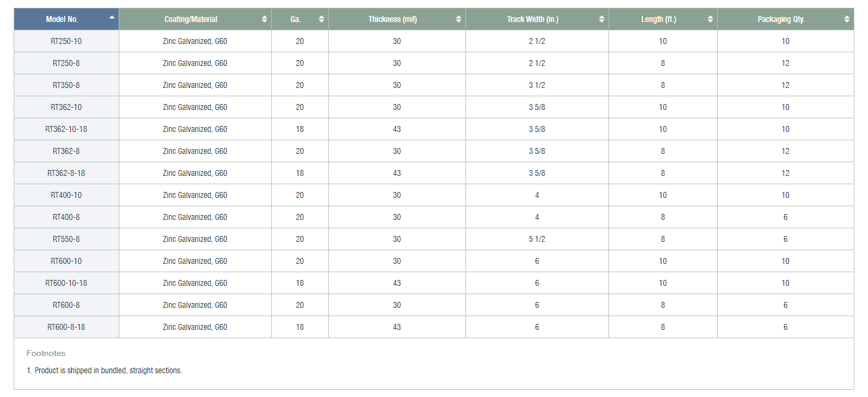Image resolution: width=868 pixels, height=397 pixels.
Task: Sort table by Model No. header
Action: point(62,19)
